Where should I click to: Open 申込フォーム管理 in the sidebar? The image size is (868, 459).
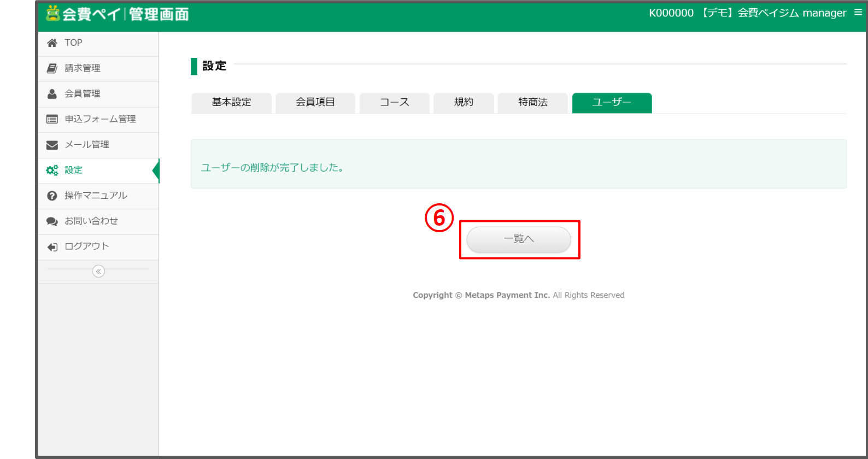pos(98,120)
